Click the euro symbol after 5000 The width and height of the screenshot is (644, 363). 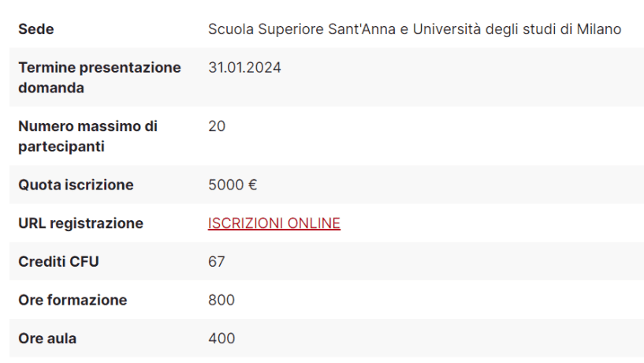click(x=253, y=185)
